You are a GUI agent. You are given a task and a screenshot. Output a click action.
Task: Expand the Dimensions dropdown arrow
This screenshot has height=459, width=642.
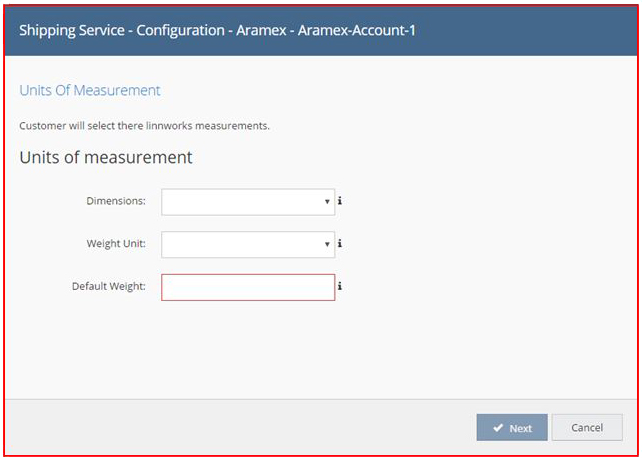[327, 201]
